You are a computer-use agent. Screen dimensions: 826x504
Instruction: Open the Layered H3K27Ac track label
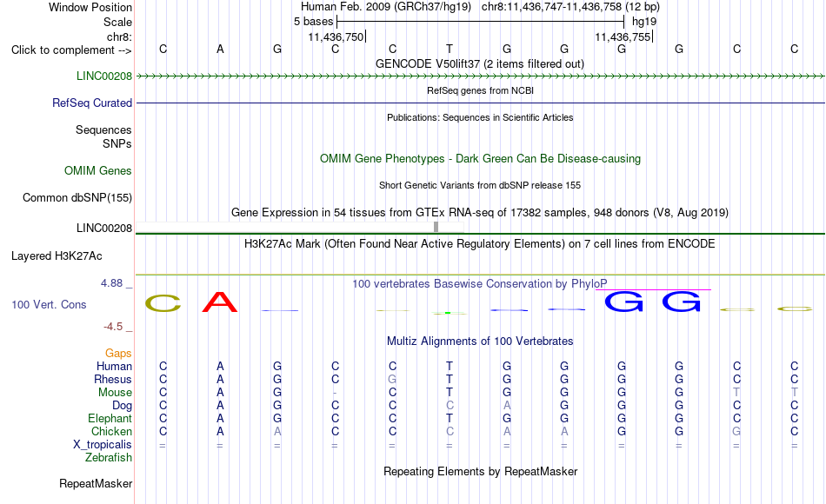tap(57, 256)
